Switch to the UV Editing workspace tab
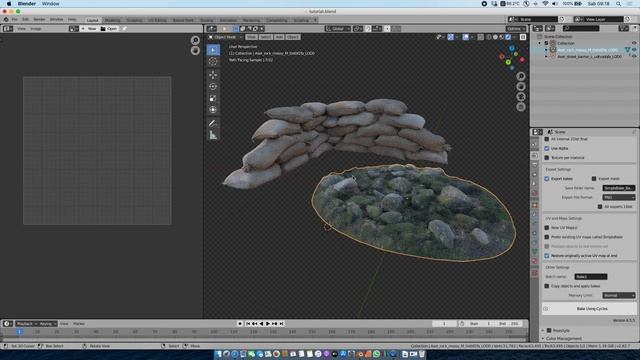 click(x=157, y=20)
